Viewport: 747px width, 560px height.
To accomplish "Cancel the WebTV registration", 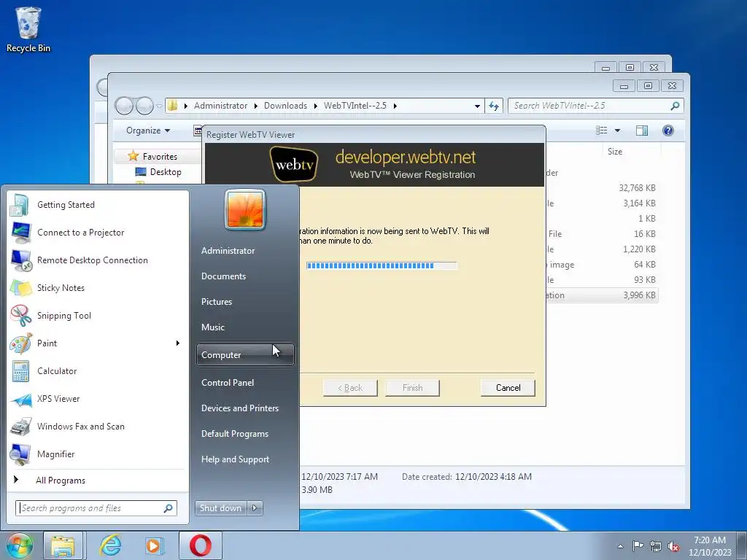I will [x=508, y=388].
